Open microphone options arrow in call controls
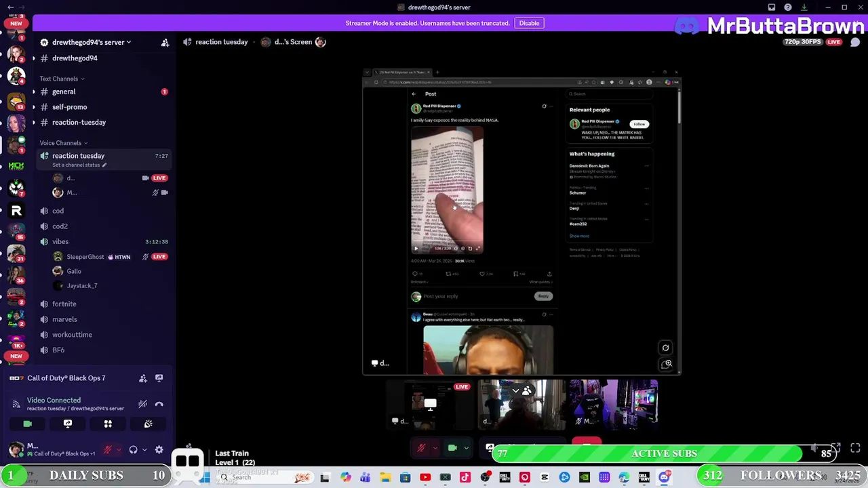This screenshot has height=488, width=868. pos(435,448)
